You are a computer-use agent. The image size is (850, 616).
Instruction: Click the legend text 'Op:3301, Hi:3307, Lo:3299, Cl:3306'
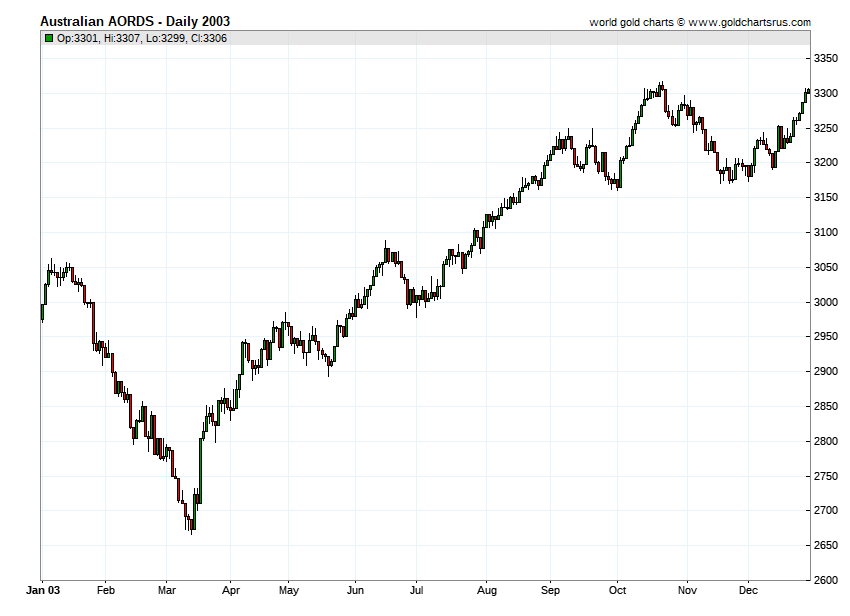click(x=142, y=38)
